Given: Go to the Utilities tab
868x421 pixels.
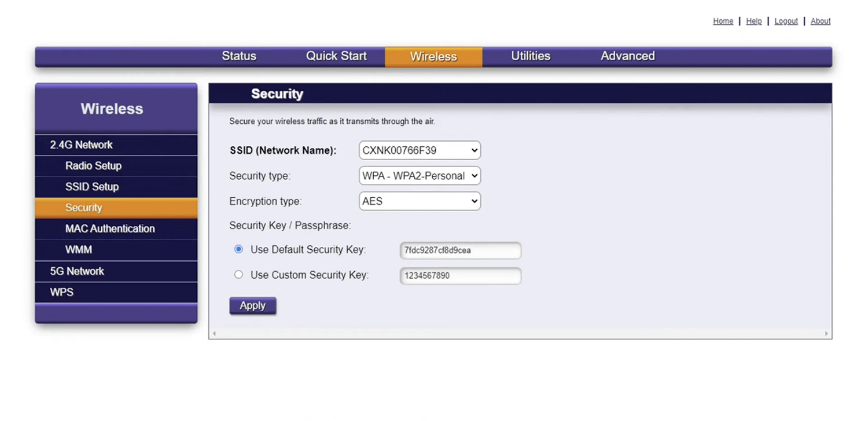Looking at the screenshot, I should click(x=531, y=56).
